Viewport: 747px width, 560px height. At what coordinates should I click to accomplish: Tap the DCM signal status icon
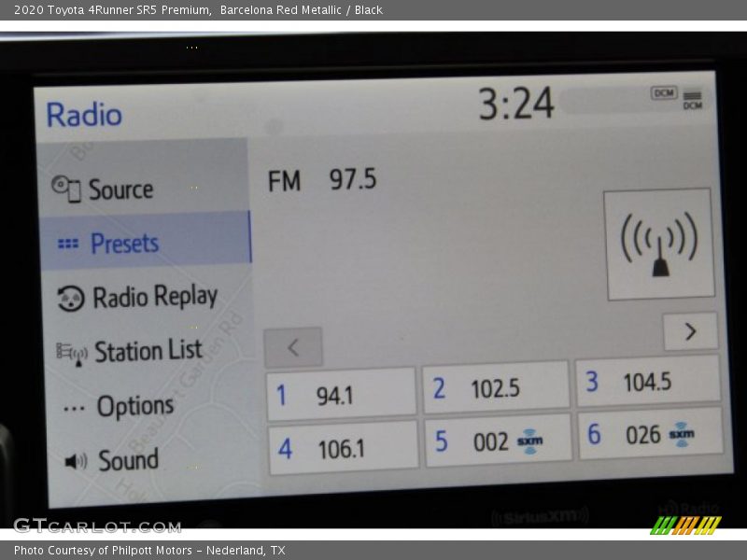point(692,98)
